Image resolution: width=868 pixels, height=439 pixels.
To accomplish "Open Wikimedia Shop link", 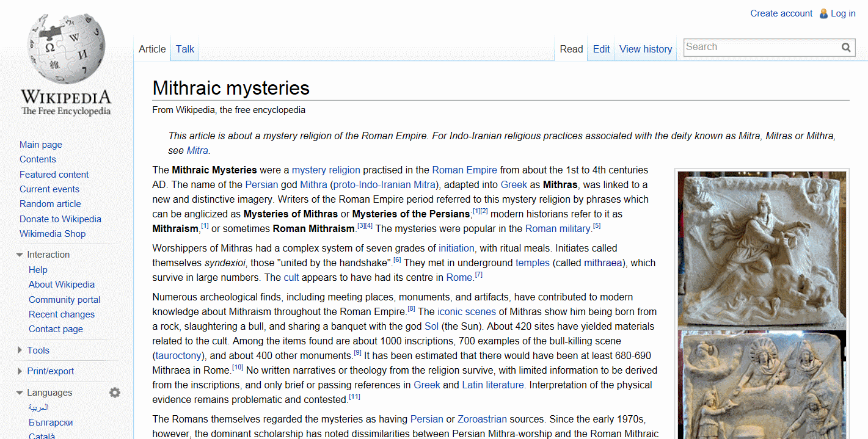I will [53, 234].
